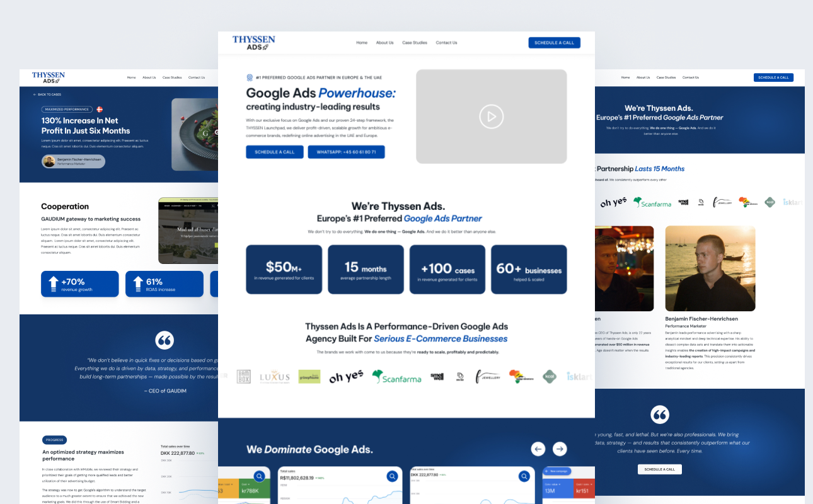Go to Case Studies in right page navigation
Image resolution: width=813 pixels, height=504 pixels.
[x=666, y=77]
